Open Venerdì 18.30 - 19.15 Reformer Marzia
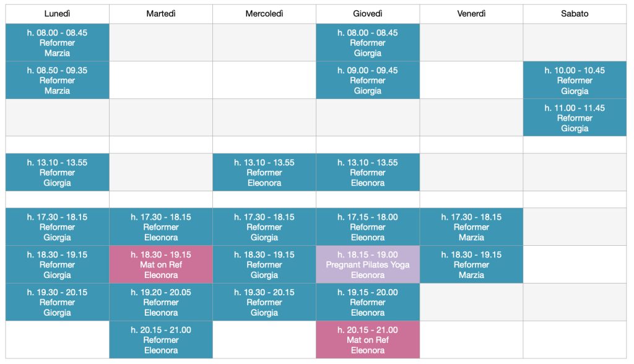Screen dimensions: 634x364 (x=471, y=264)
